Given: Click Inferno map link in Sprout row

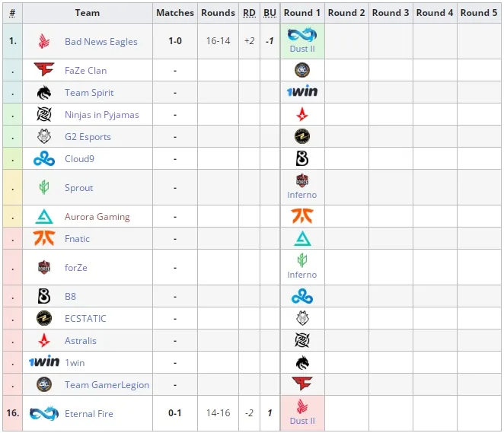Looking at the screenshot, I should pos(302,195).
